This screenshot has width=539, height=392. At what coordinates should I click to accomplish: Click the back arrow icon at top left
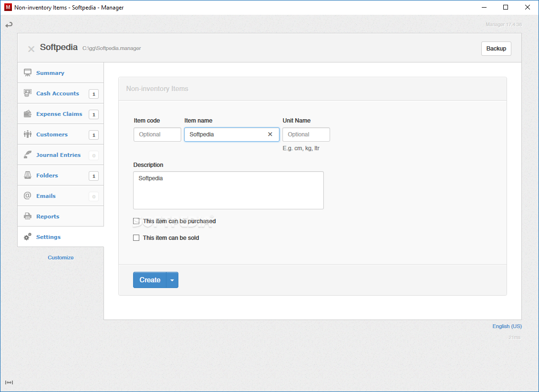click(9, 25)
